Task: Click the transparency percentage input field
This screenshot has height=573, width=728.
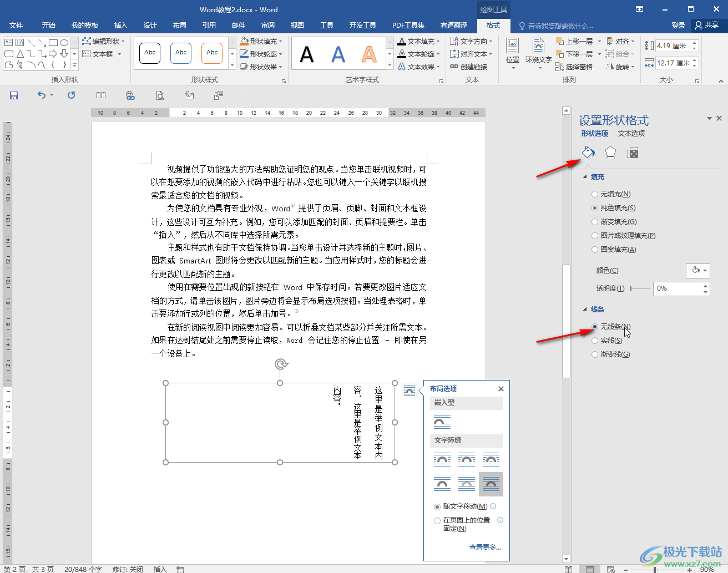Action: pos(678,288)
